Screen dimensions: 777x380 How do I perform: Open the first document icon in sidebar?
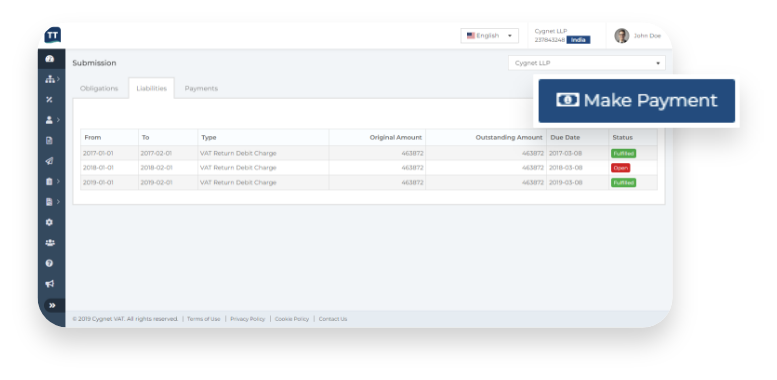click(x=49, y=140)
